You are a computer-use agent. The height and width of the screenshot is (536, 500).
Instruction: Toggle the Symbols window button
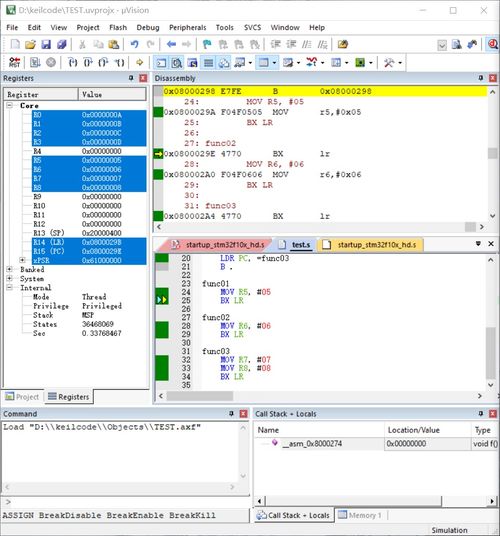tap(193, 63)
